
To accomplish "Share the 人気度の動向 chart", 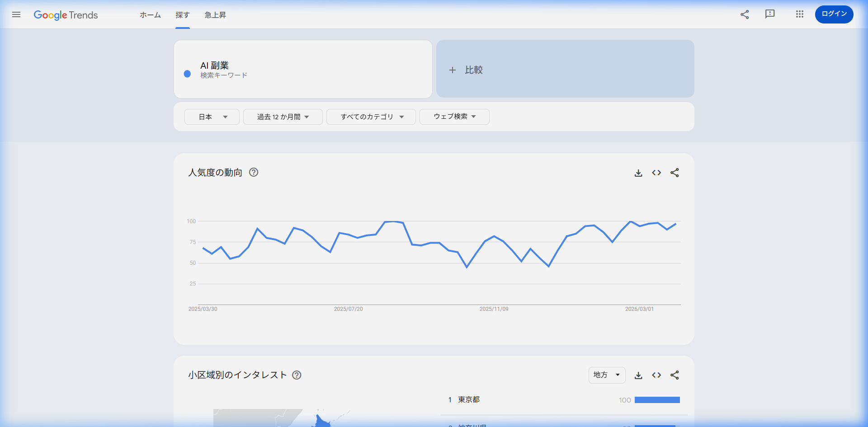I will [x=675, y=173].
